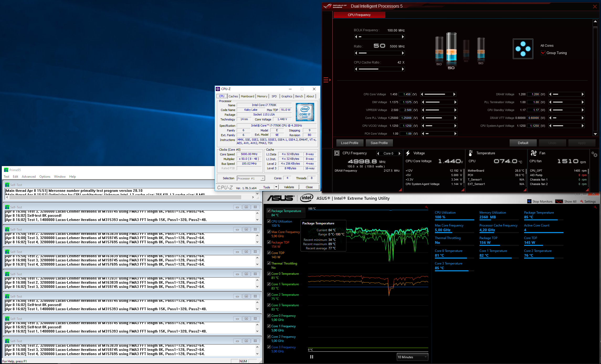The image size is (601, 364).
Task: Increase CPU Core Voltage with right arrow
Action: tap(454, 94)
